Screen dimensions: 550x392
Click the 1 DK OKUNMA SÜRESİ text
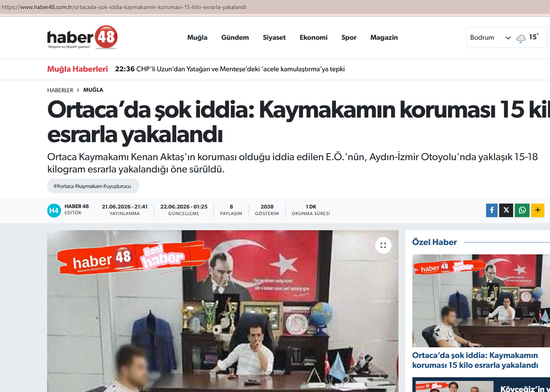coord(311,210)
